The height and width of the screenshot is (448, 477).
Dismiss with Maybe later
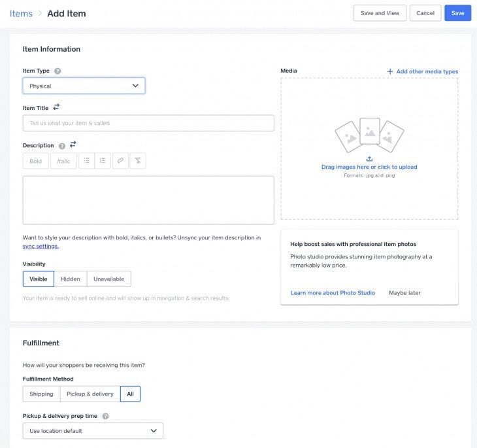pyautogui.click(x=404, y=293)
